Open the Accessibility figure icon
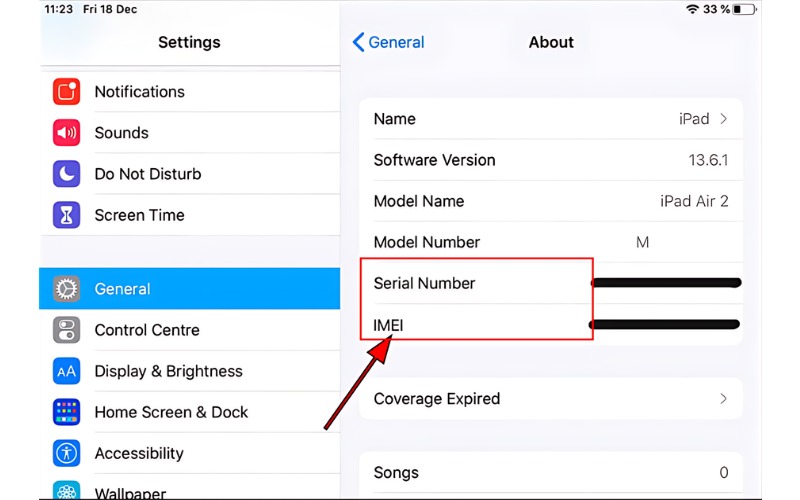Screen dimensions: 800x500 click(x=66, y=453)
